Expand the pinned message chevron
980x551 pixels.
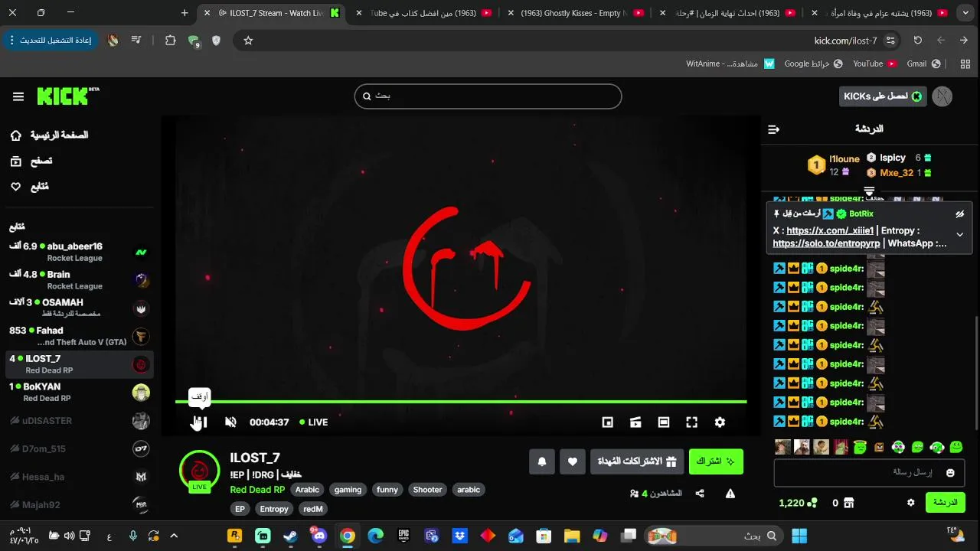tap(959, 235)
